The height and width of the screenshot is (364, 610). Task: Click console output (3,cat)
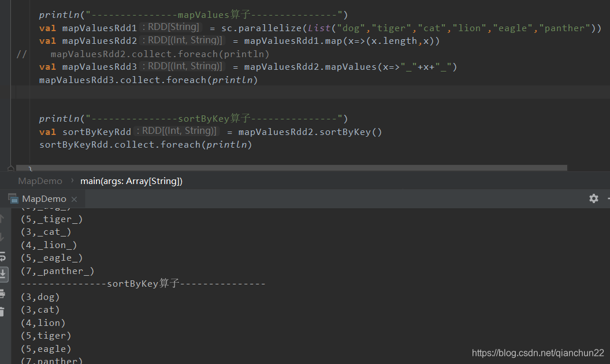[40, 310]
